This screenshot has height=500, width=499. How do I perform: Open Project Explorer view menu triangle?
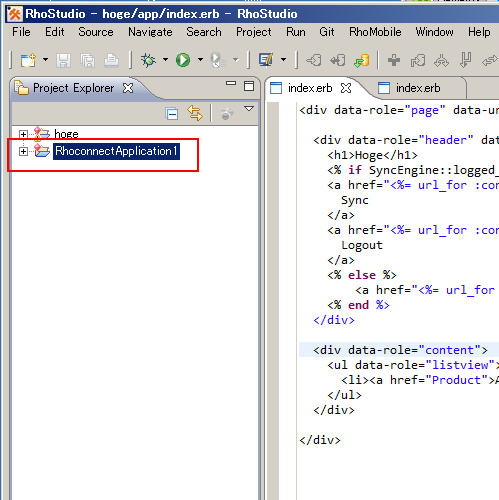[x=249, y=109]
